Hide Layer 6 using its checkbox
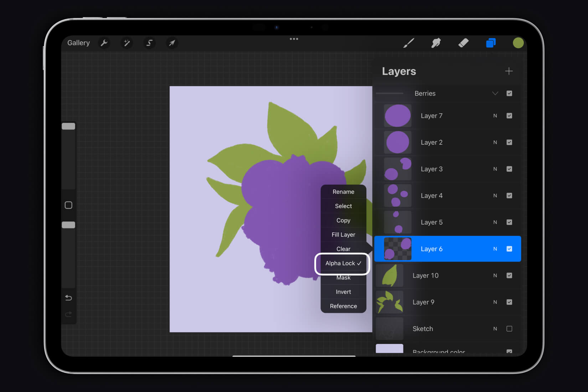This screenshot has height=392, width=588. 509,249
